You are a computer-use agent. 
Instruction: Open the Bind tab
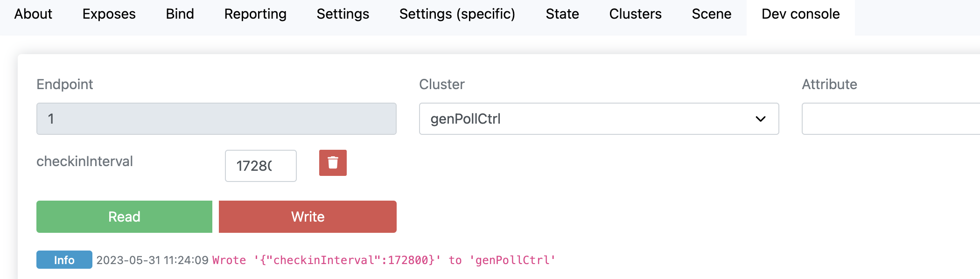tap(180, 14)
